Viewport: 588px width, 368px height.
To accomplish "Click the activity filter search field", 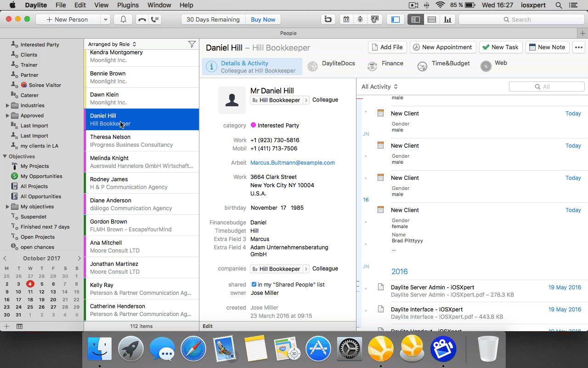I will click(547, 86).
